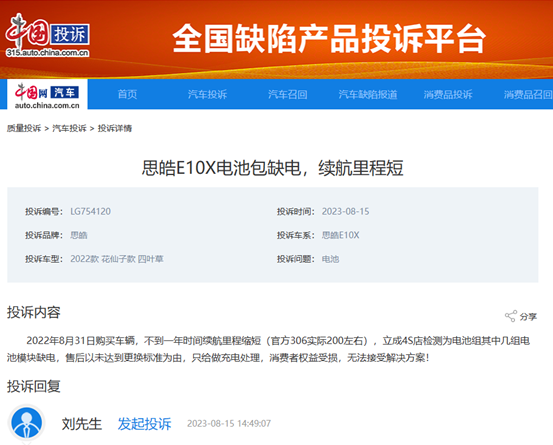Click the 发起投诉 link

(144, 424)
